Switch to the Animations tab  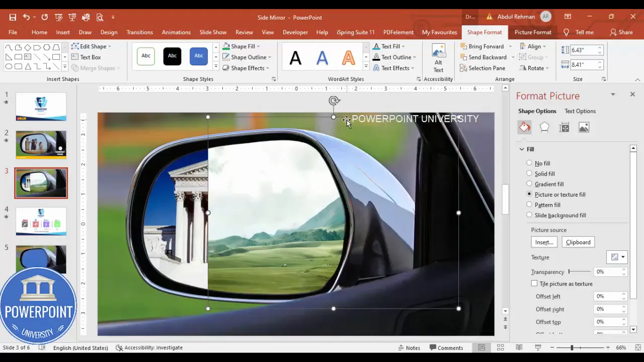176,32
